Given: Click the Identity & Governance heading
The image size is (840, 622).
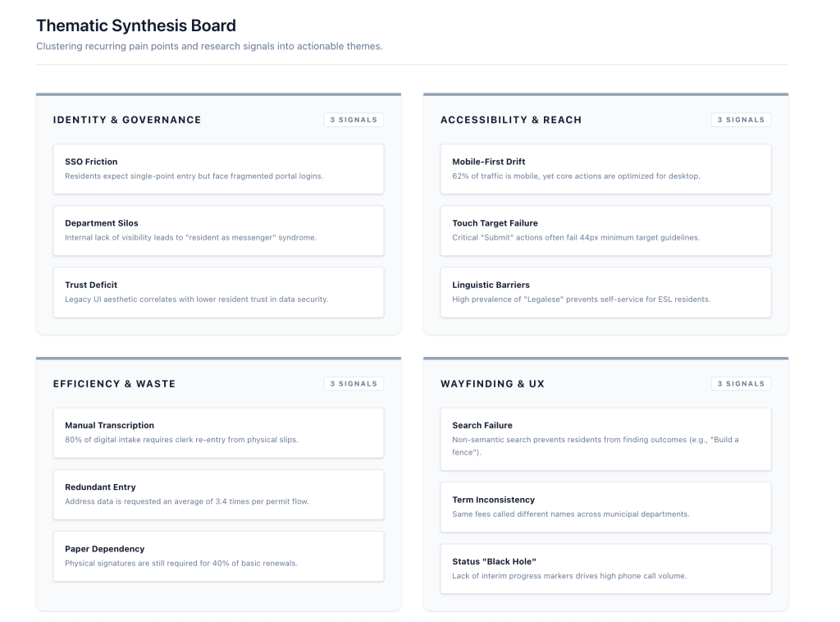Looking at the screenshot, I should tap(127, 120).
